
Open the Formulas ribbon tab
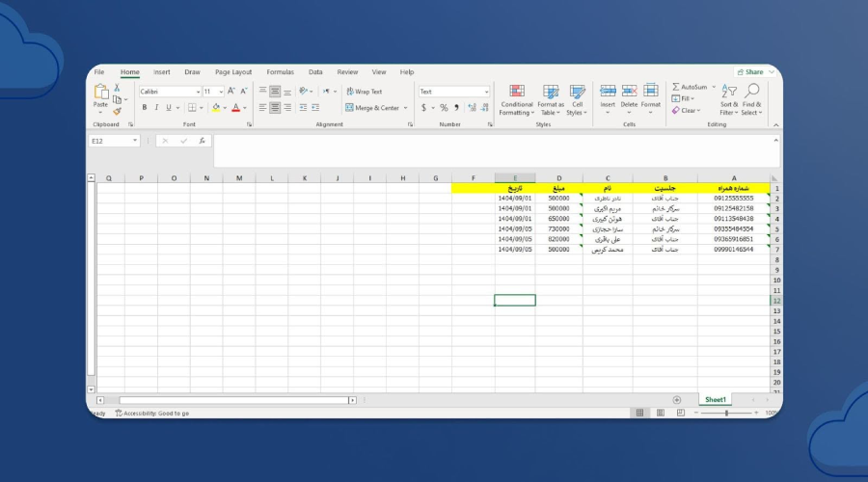[280, 72]
